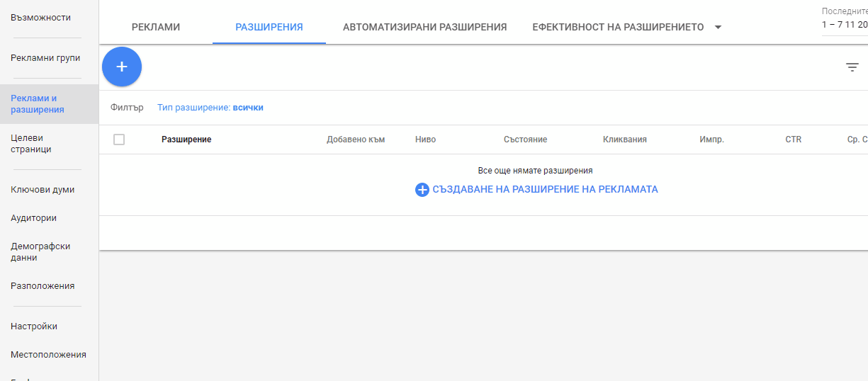Open Рекламни групи in sidebar

click(45, 58)
